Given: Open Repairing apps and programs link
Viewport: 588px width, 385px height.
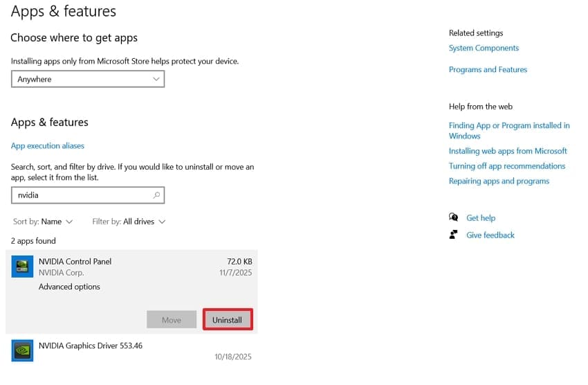Looking at the screenshot, I should point(499,181).
